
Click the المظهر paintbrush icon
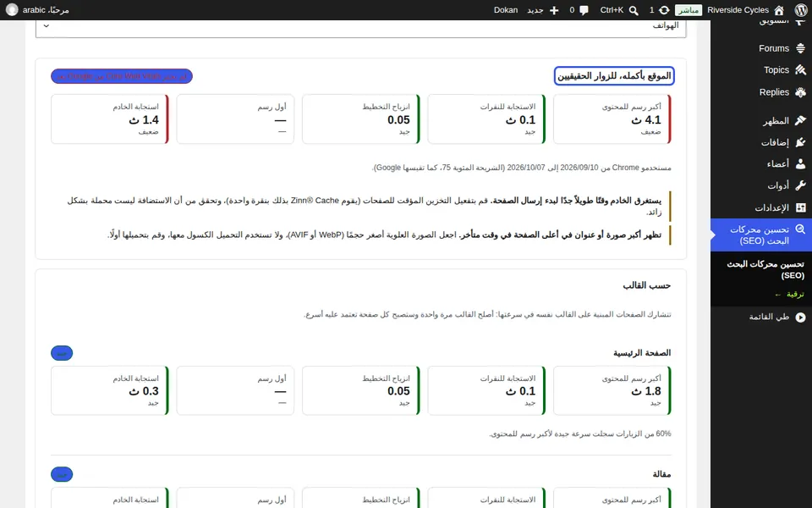point(801,121)
